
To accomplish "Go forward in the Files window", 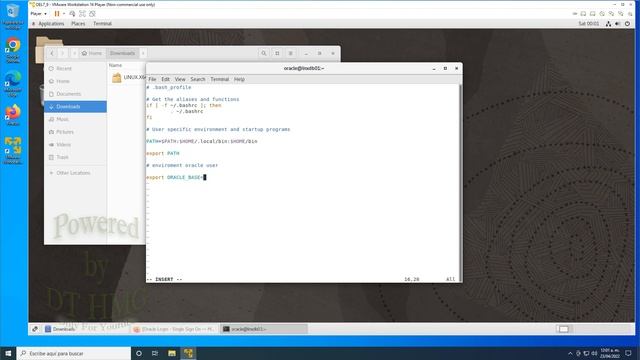I will point(62,53).
